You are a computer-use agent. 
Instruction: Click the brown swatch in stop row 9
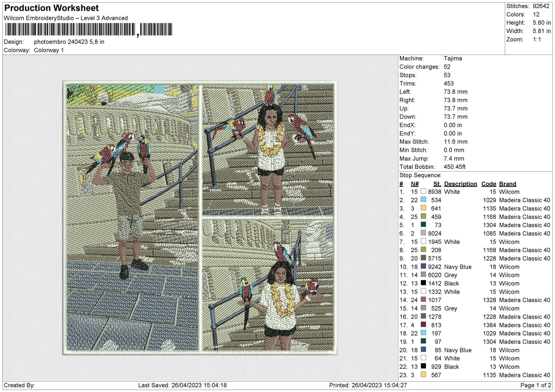[x=423, y=258]
